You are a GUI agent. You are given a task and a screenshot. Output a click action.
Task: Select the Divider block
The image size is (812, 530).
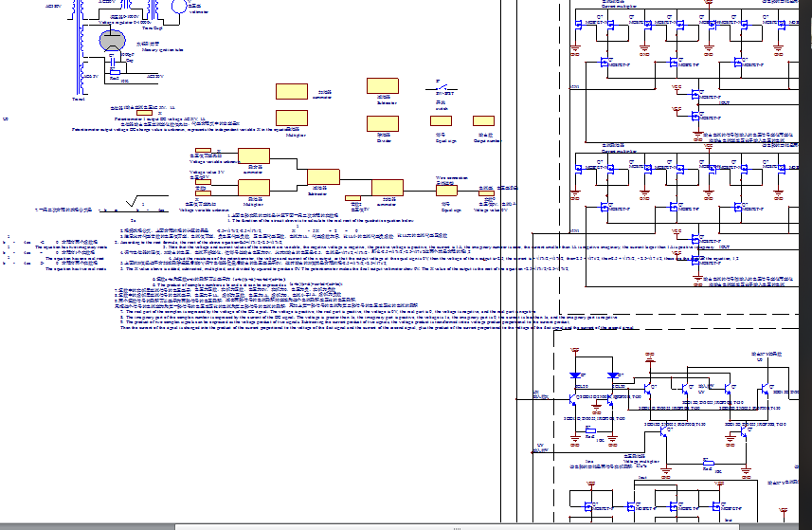(383, 123)
